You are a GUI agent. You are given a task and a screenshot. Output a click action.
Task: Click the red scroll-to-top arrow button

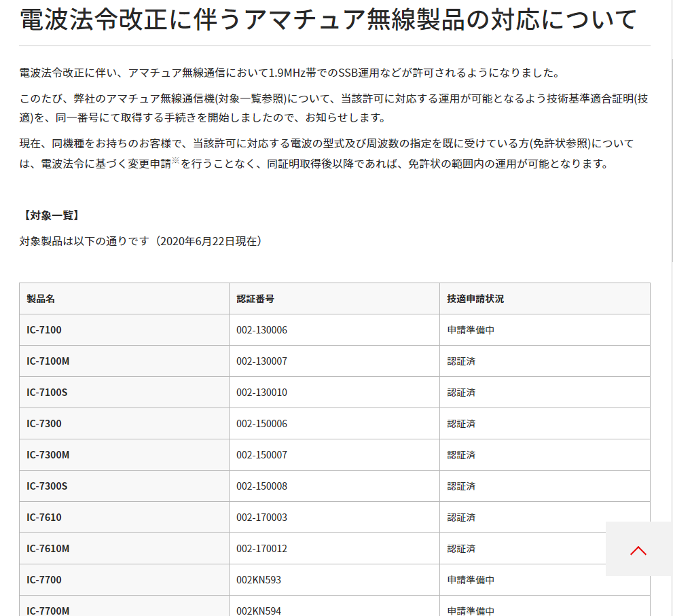tap(638, 549)
